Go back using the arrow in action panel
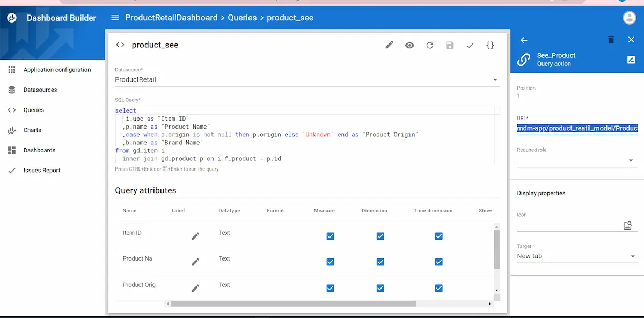Screen dimensions: 644x318 pos(524,40)
